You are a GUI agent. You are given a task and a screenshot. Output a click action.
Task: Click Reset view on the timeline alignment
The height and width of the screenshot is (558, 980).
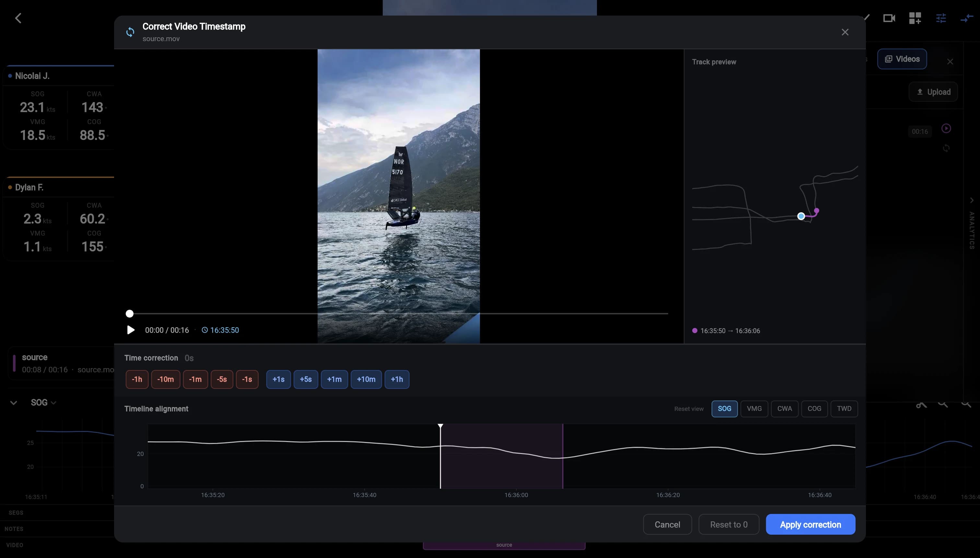(x=689, y=409)
